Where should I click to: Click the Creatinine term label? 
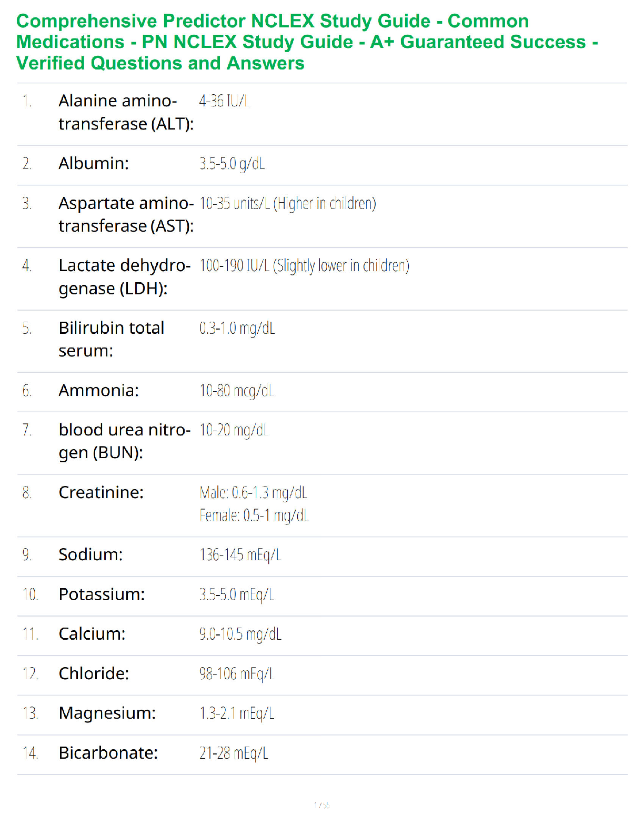[101, 493]
